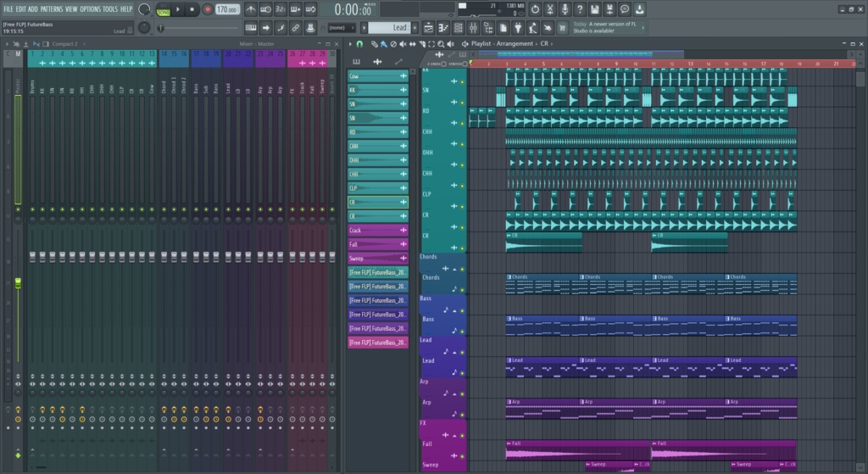Open the newer version news notice
The height and width of the screenshot is (474, 868).
[x=607, y=28]
